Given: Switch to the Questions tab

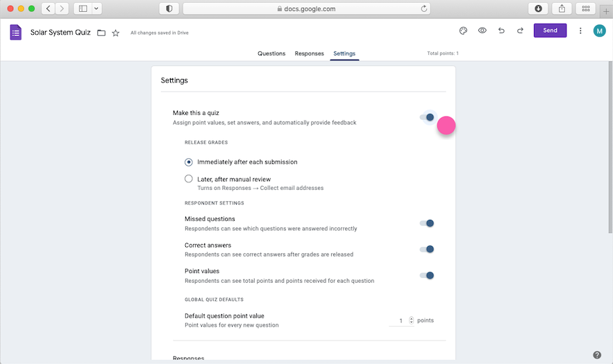Looking at the screenshot, I should point(271,53).
